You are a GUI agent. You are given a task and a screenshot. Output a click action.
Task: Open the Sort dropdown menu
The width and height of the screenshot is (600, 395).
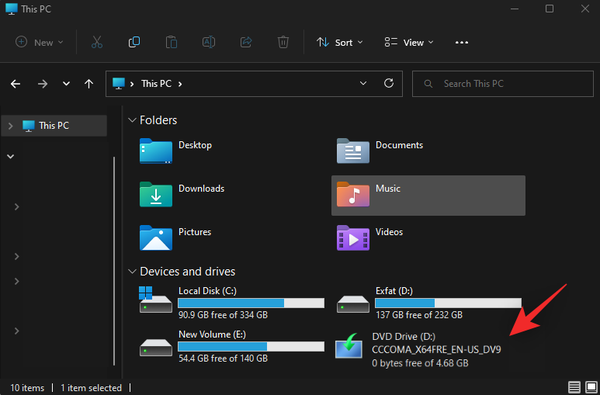[339, 42]
